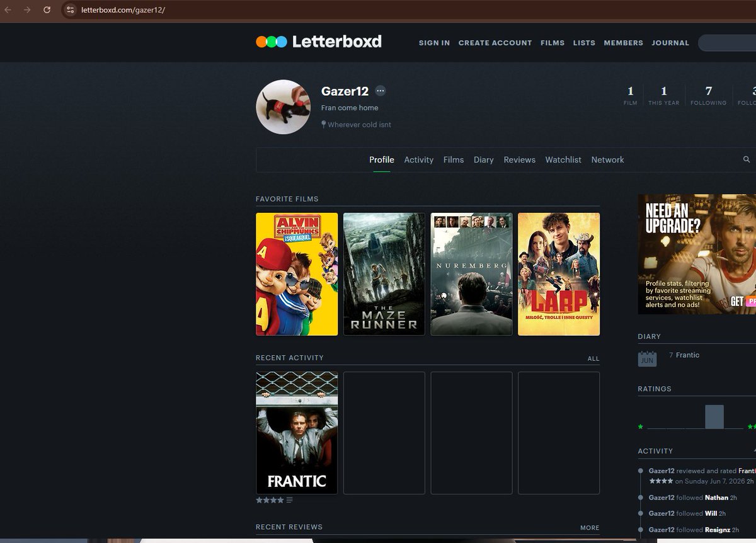Open The Maze Runner poster

click(x=384, y=274)
